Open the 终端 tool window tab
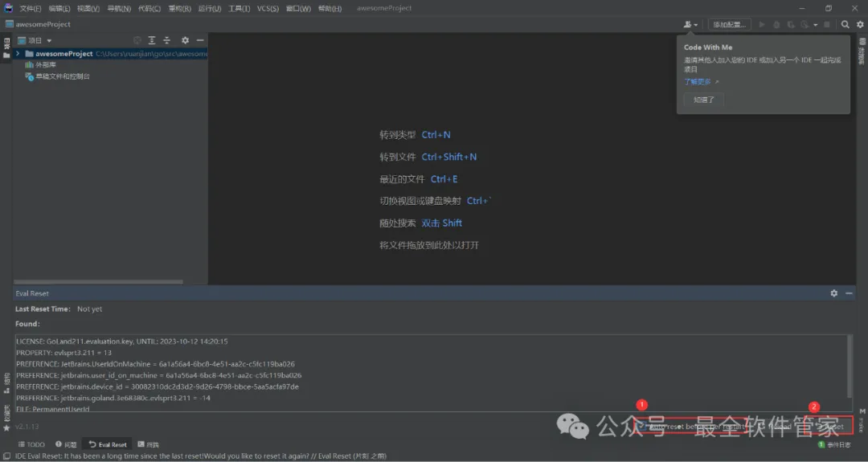The width and height of the screenshot is (868, 462). [149, 444]
